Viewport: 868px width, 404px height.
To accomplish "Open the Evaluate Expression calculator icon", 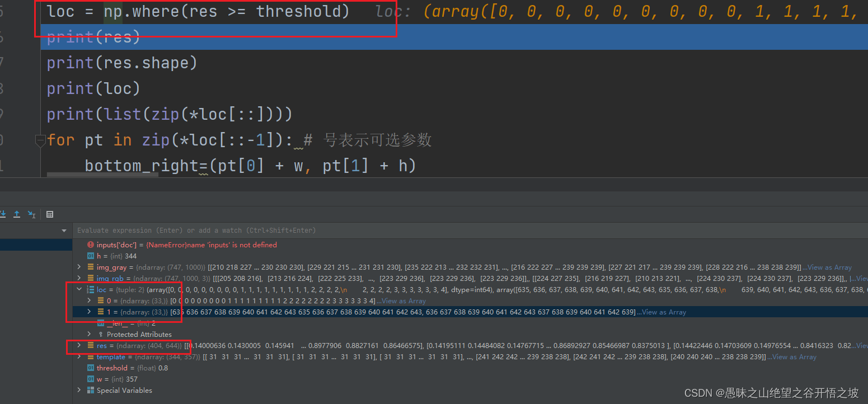I will (x=50, y=214).
